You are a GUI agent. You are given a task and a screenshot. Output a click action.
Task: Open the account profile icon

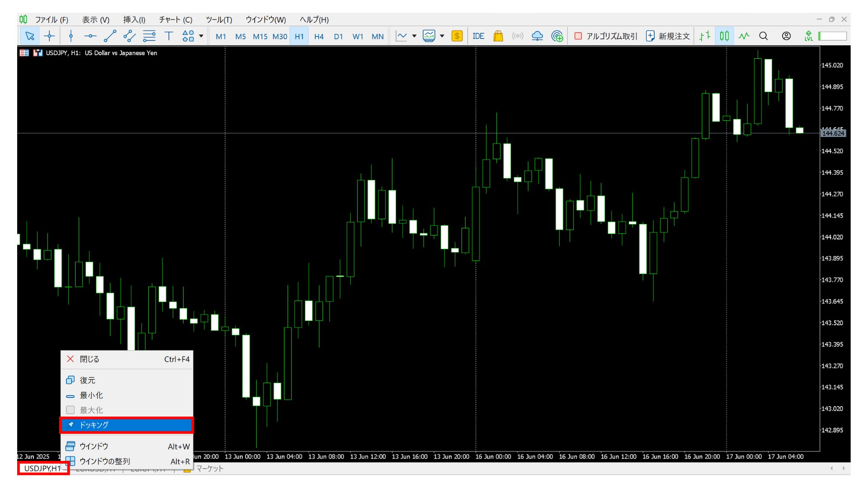click(x=786, y=36)
